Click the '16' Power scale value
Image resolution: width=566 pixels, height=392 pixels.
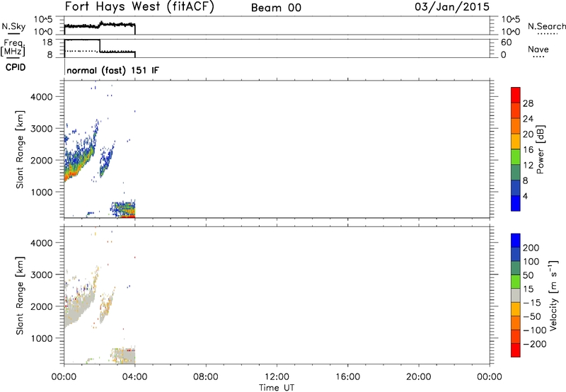click(x=528, y=150)
